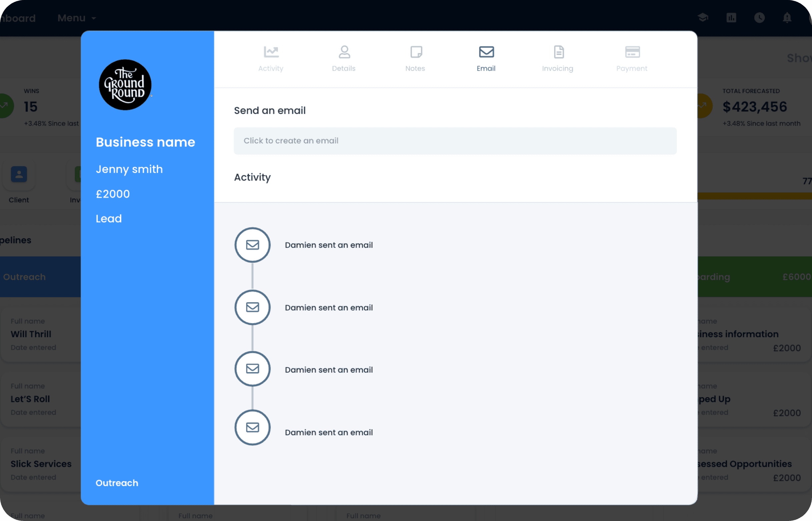Click the Client icon button

tap(19, 175)
